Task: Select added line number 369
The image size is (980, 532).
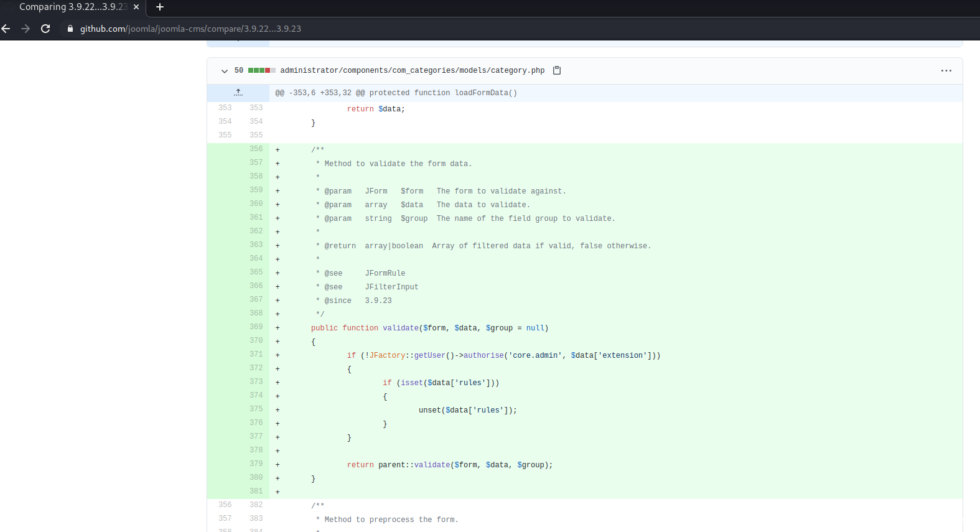Action: pos(256,327)
